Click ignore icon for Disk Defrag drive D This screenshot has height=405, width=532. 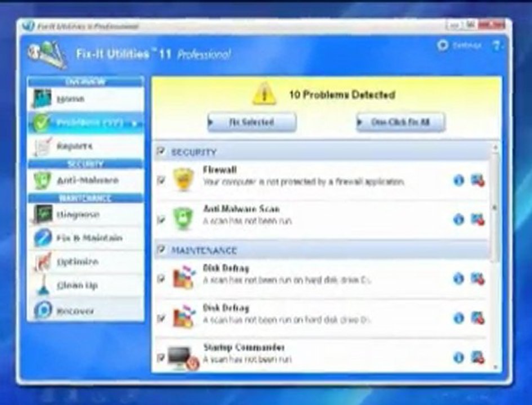(x=478, y=318)
